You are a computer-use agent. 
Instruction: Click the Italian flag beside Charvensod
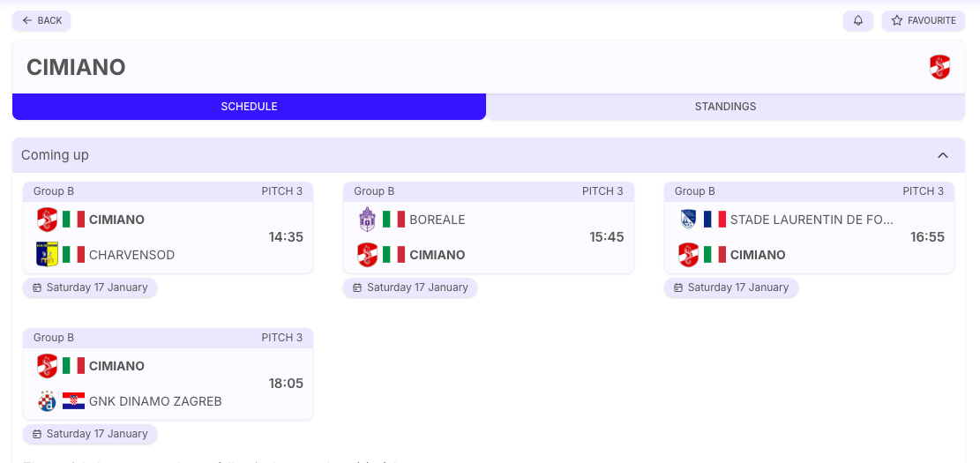tap(73, 255)
